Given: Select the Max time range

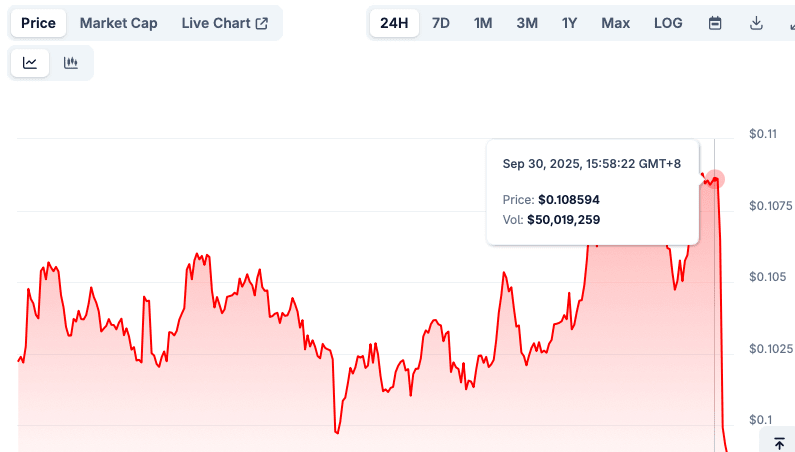Looking at the screenshot, I should (x=615, y=23).
